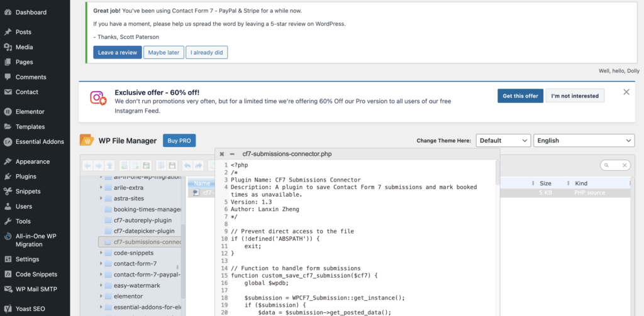Click code line 'Version: 1.3'
This screenshot has height=316, width=644.
click(252, 202)
